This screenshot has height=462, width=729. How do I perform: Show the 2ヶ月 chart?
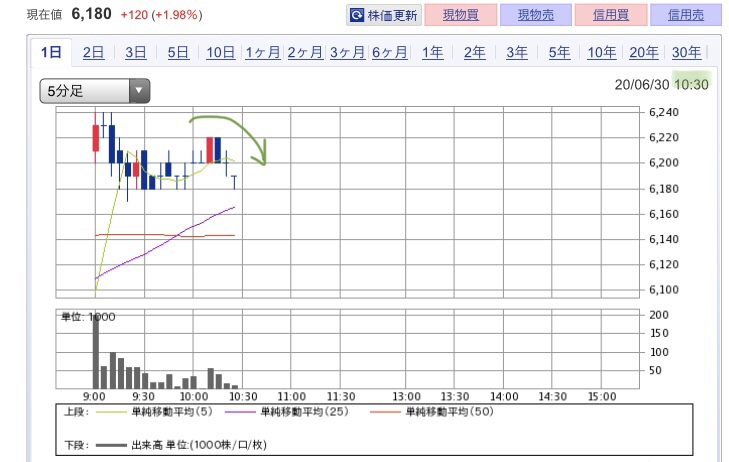[305, 52]
